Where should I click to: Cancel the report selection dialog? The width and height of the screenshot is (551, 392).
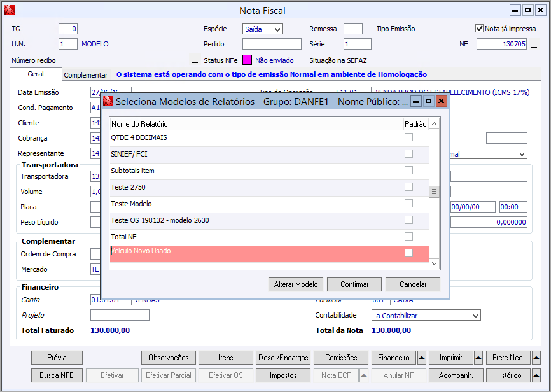coord(413,284)
